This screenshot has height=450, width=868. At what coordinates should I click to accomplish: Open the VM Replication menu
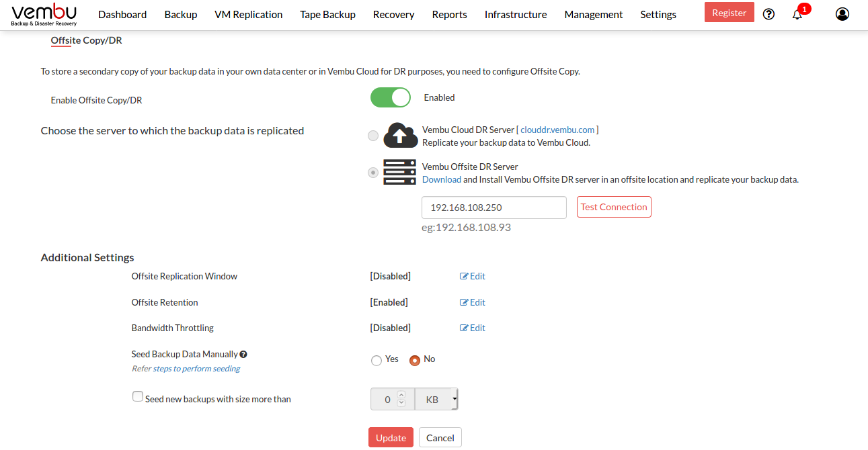click(249, 14)
